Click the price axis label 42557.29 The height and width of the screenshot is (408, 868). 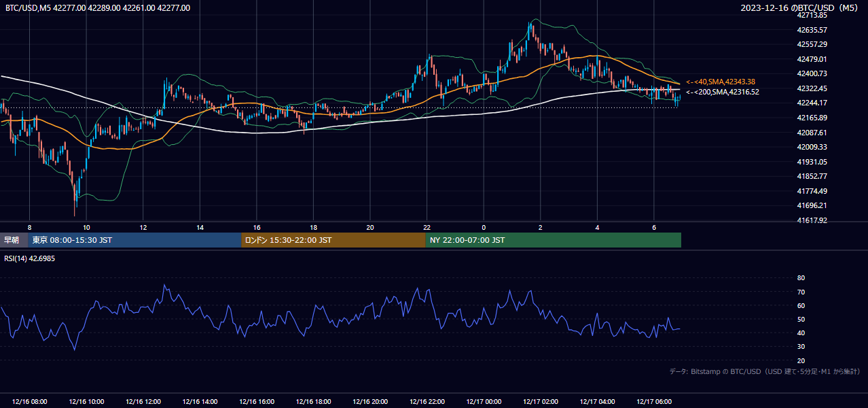812,44
